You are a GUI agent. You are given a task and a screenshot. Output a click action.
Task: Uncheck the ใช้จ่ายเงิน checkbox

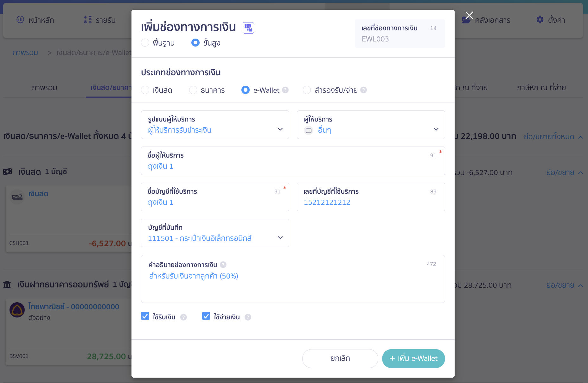point(206,316)
